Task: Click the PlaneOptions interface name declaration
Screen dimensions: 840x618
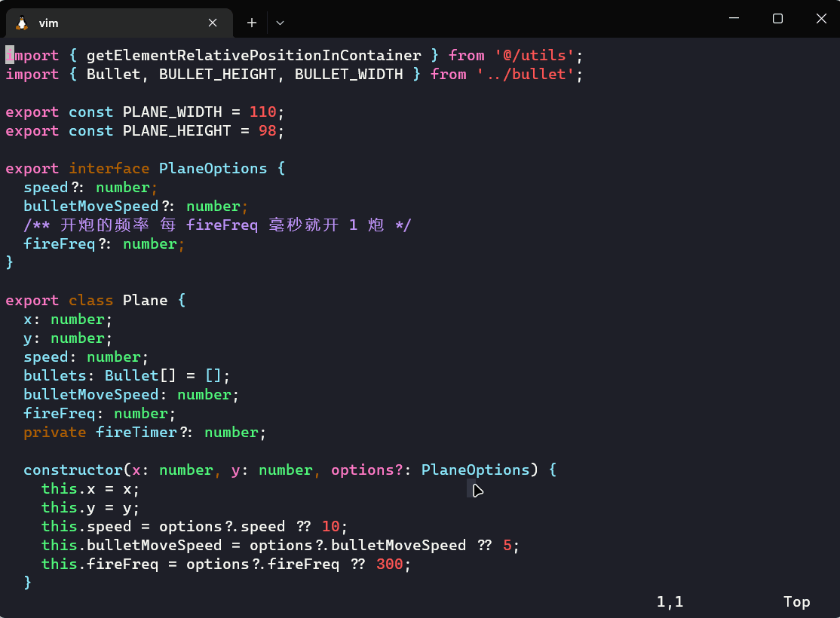Action: tap(213, 168)
